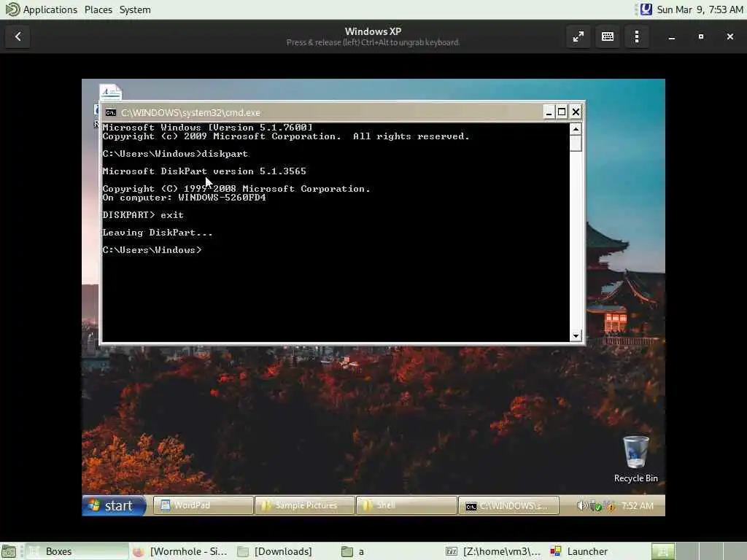The height and width of the screenshot is (560, 747).
Task: Close the Boxes window
Action: pos(729,36)
